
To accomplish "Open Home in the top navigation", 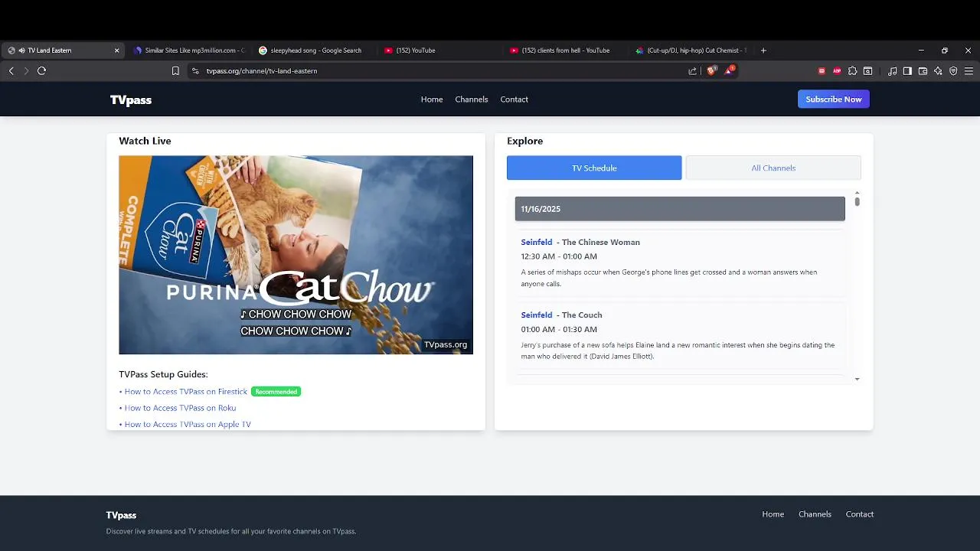I will pos(432,99).
